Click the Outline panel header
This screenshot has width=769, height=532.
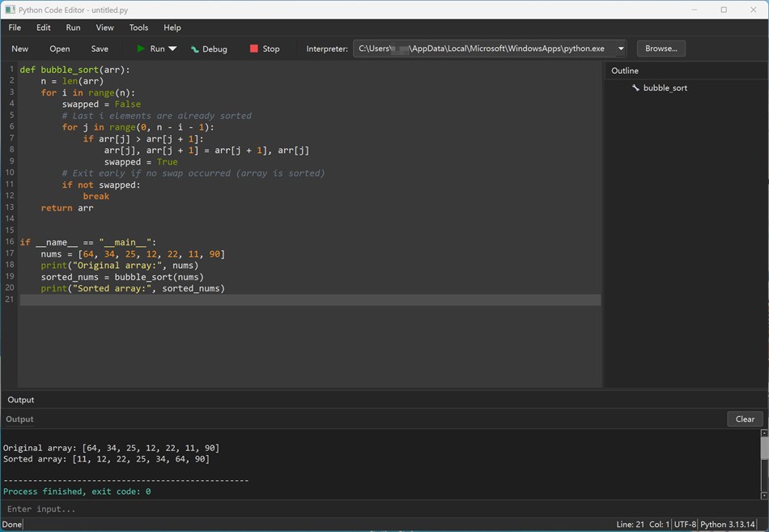pos(625,70)
